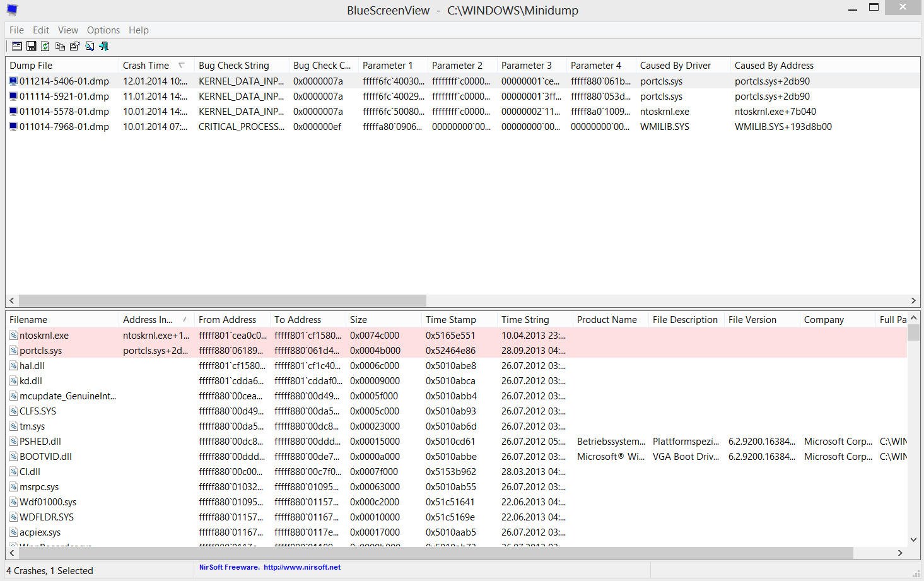Click the Save selected items floppy icon
Screen dimensions: 924x581
[x=31, y=46]
